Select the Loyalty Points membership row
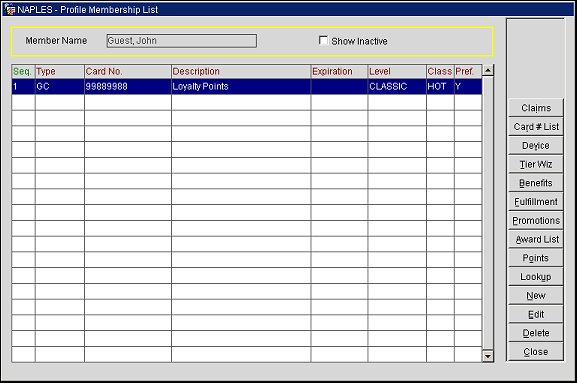 pyautogui.click(x=247, y=86)
